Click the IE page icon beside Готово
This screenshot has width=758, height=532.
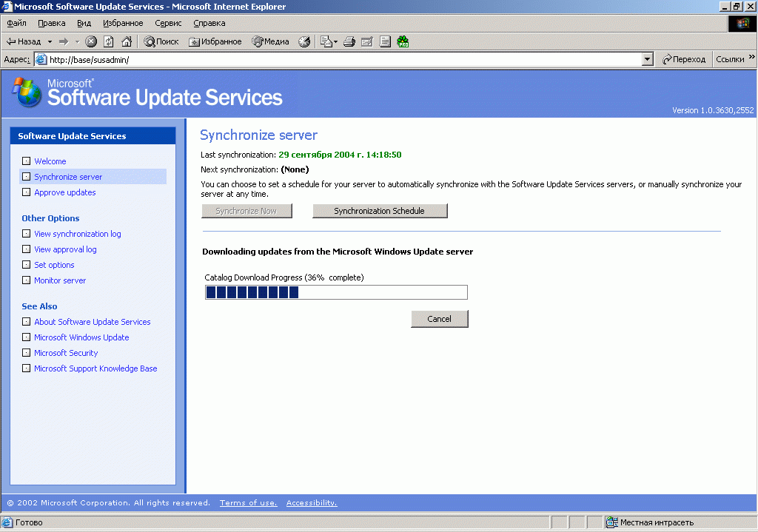7,522
